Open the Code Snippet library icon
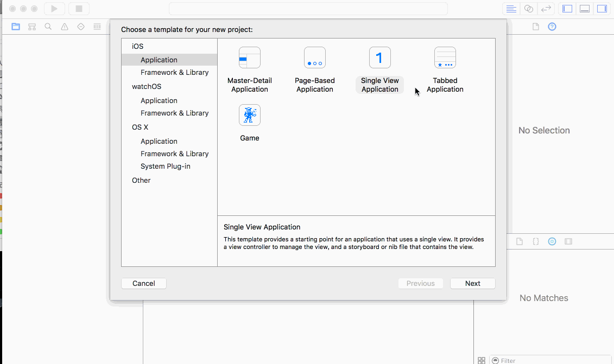This screenshot has height=364, width=614. point(536,241)
